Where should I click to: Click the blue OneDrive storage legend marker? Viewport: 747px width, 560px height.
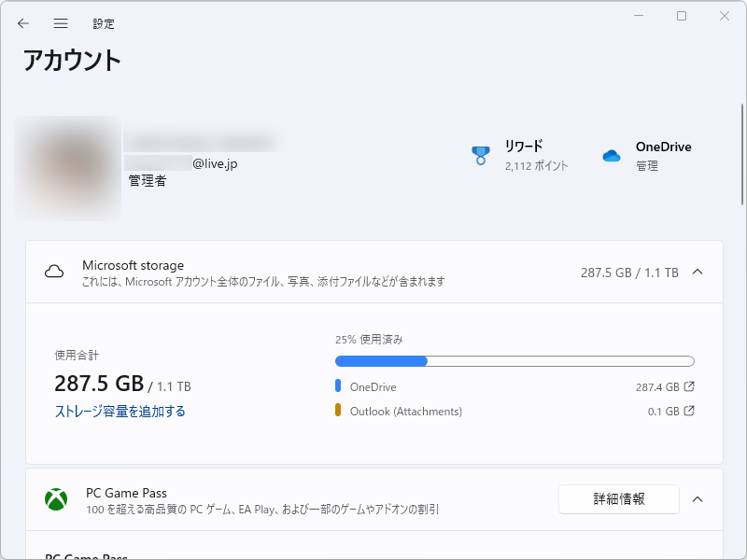[x=336, y=386]
